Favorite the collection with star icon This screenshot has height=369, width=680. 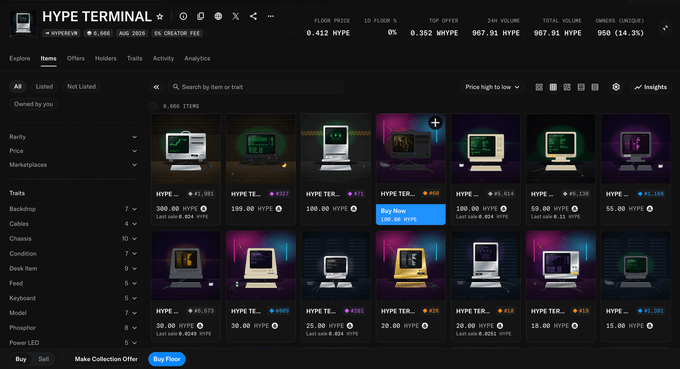[160, 16]
